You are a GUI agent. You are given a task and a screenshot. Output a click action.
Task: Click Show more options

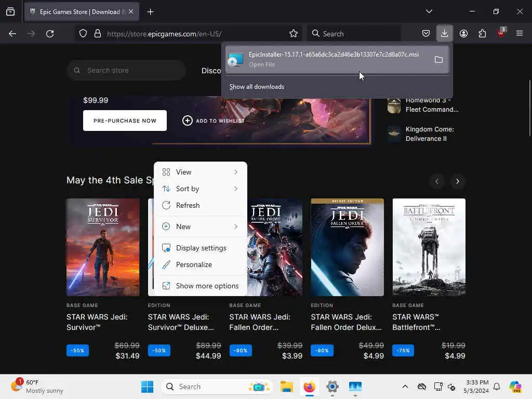pyautogui.click(x=200, y=286)
